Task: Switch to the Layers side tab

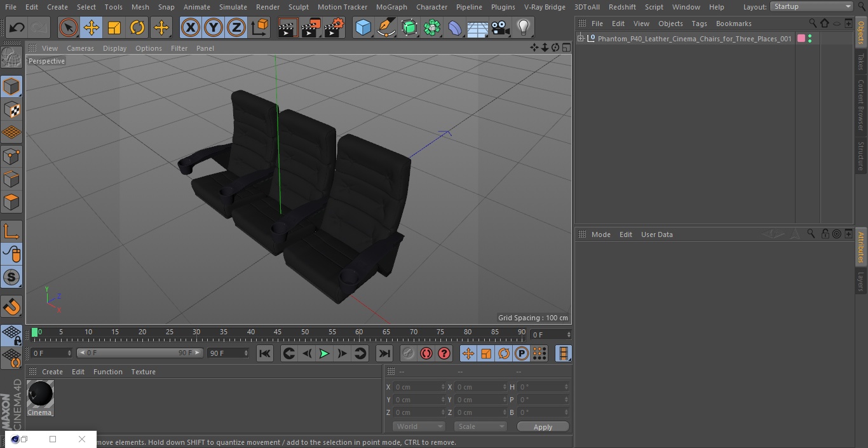Action: 861,282
